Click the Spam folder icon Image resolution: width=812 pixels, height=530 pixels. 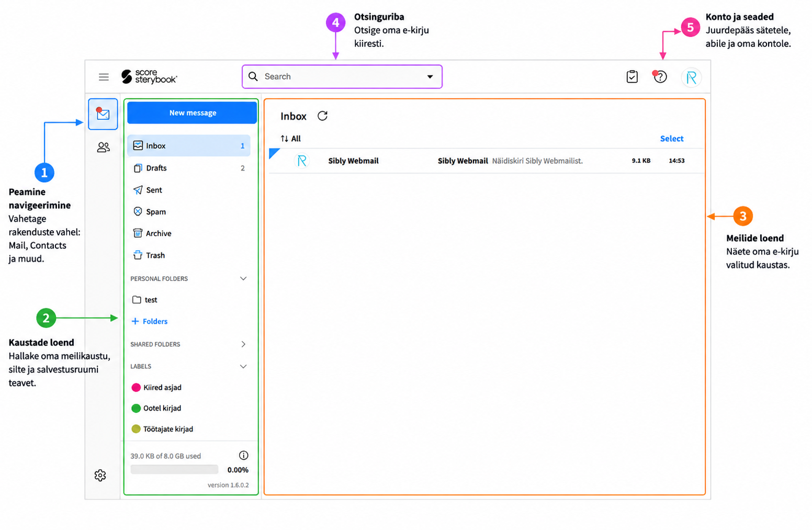(x=138, y=211)
